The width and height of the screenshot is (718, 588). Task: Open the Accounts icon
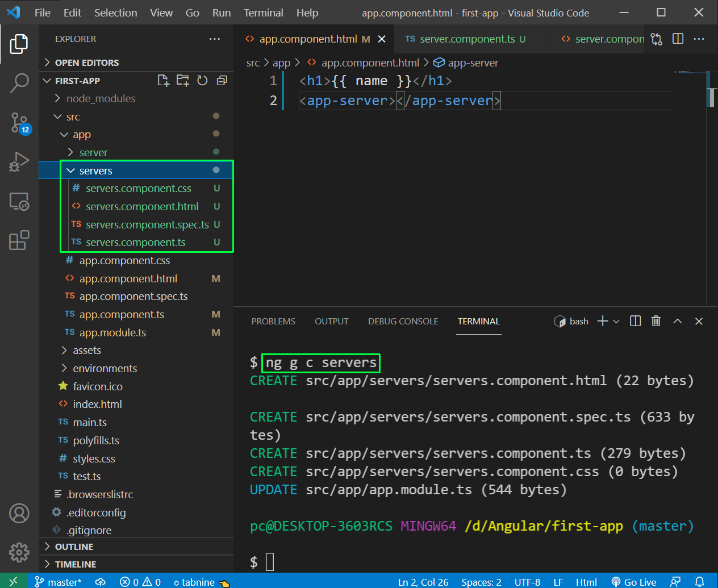tap(19, 514)
